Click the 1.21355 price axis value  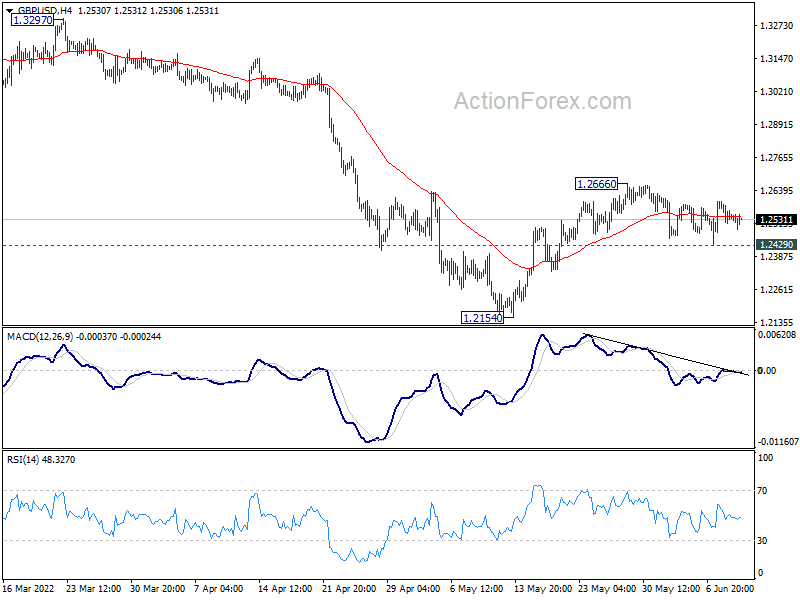(777, 322)
